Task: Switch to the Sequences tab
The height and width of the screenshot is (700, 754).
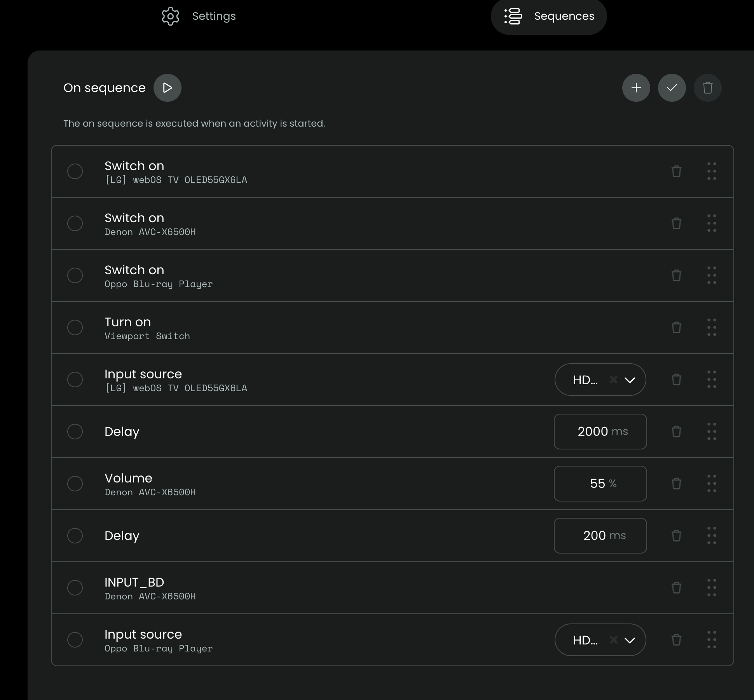Action: (548, 16)
